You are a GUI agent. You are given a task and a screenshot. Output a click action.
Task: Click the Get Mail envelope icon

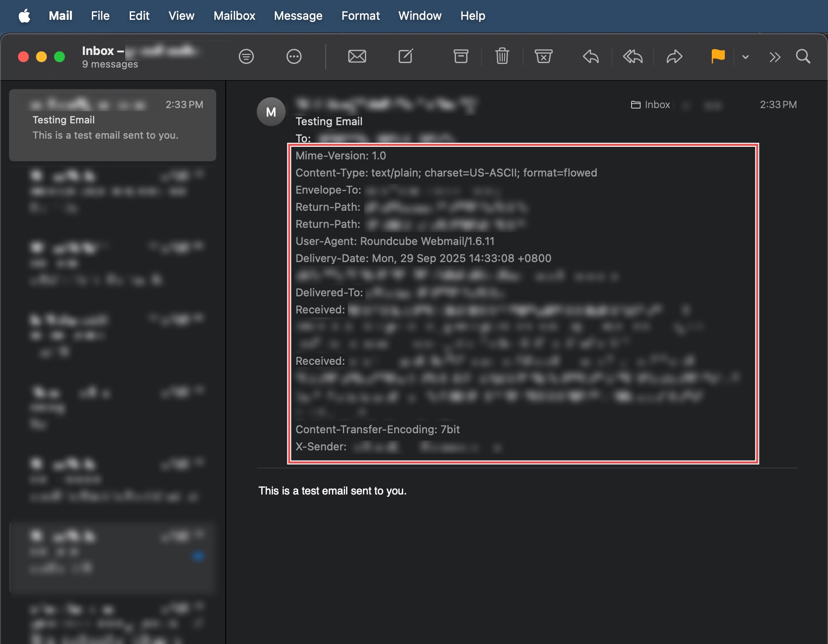[x=357, y=57]
